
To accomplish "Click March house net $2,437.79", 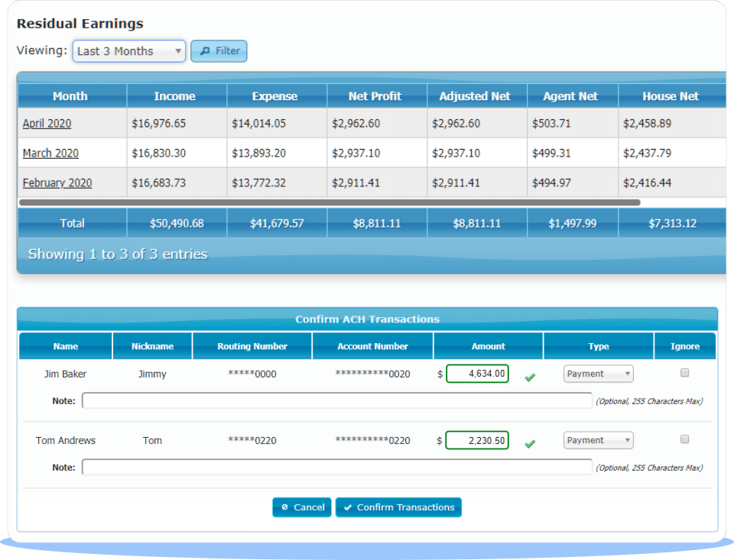I will pos(648,154).
